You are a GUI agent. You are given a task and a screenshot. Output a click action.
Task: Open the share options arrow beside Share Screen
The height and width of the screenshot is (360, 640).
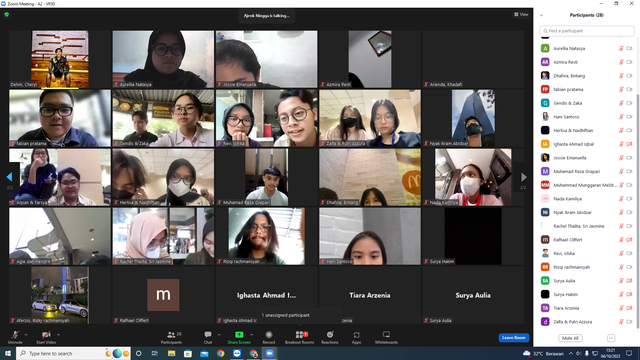click(x=251, y=335)
